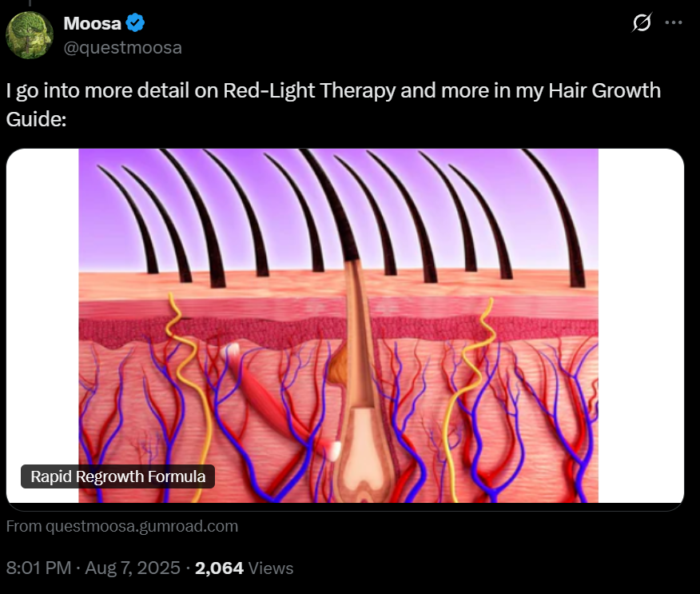Viewport: 700px width, 594px height.
Task: Open the three-dot more options menu
Action: 673,22
